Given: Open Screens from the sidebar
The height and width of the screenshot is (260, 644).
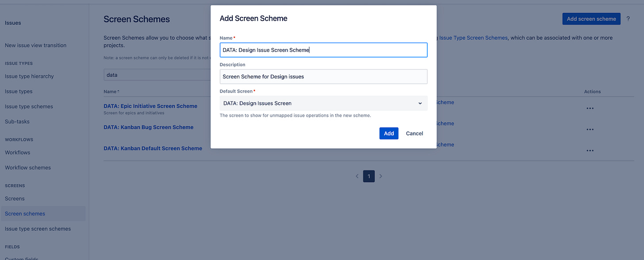Looking at the screenshot, I should click(x=14, y=198).
